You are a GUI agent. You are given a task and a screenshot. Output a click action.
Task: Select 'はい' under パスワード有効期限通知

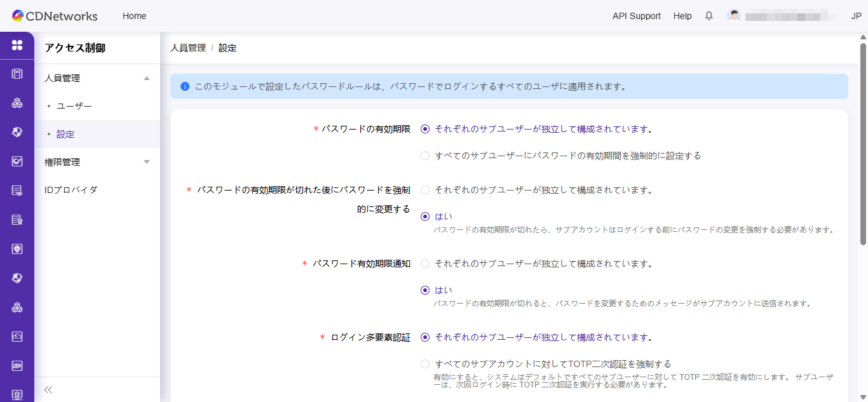click(425, 290)
